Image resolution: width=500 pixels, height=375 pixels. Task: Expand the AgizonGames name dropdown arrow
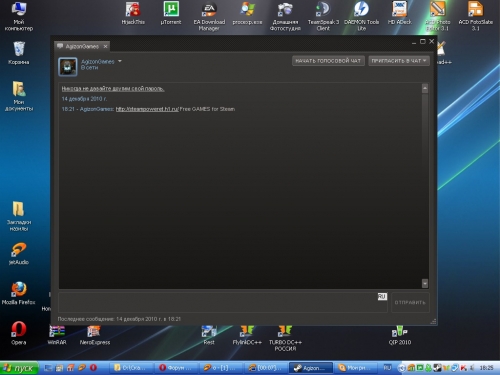tap(120, 61)
